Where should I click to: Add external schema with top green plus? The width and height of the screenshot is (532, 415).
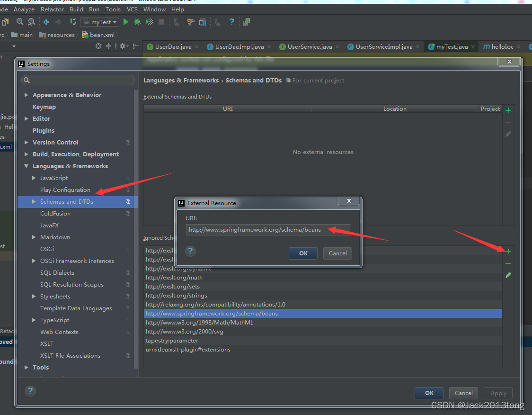click(x=508, y=110)
